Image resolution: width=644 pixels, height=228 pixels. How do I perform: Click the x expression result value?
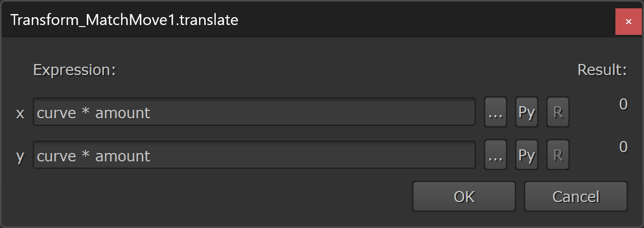(x=623, y=104)
